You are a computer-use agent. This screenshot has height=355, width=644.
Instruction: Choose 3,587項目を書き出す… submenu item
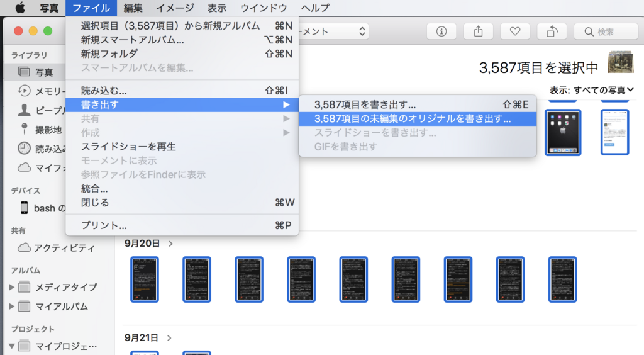(x=418, y=104)
